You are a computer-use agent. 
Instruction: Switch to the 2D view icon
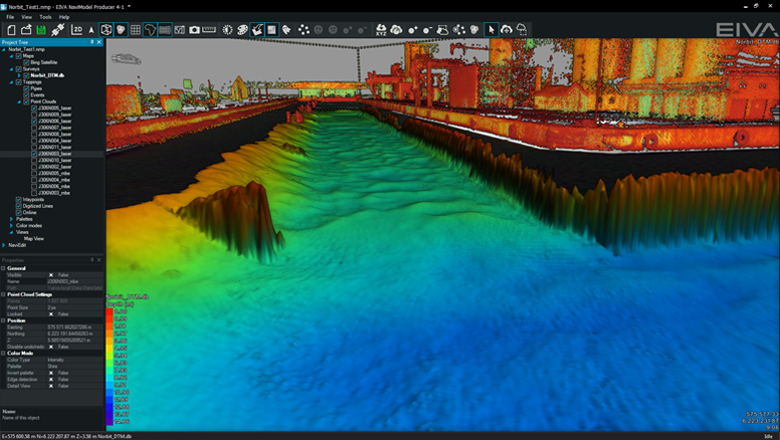(77, 30)
